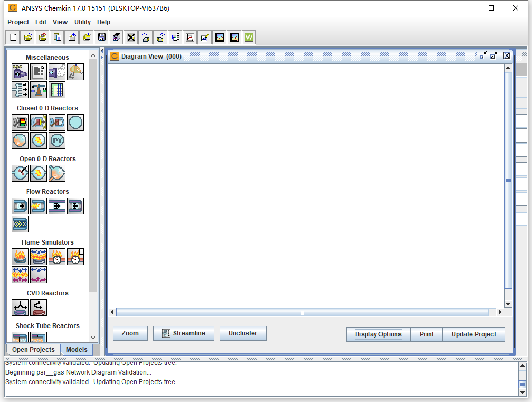Click the Streamline button
This screenshot has height=402, width=532.
click(184, 333)
